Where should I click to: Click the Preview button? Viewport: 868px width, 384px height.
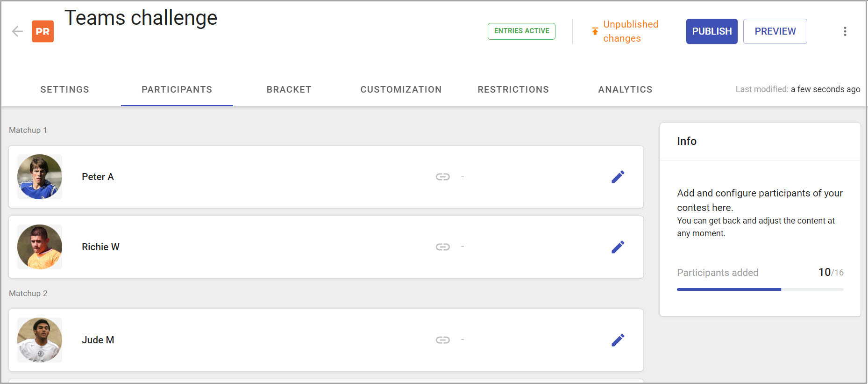point(775,31)
